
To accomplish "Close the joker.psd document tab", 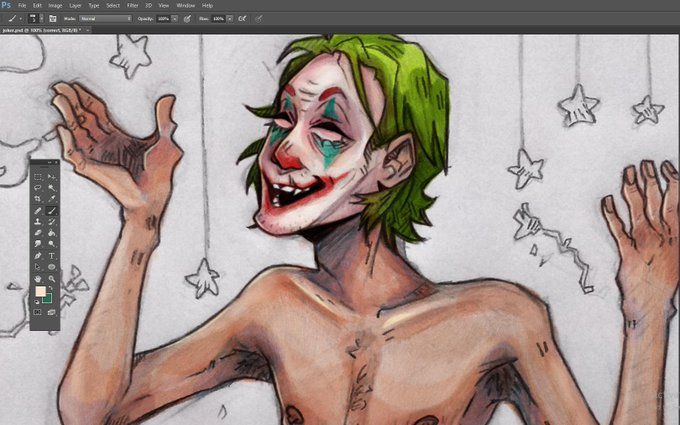I will pos(88,30).
